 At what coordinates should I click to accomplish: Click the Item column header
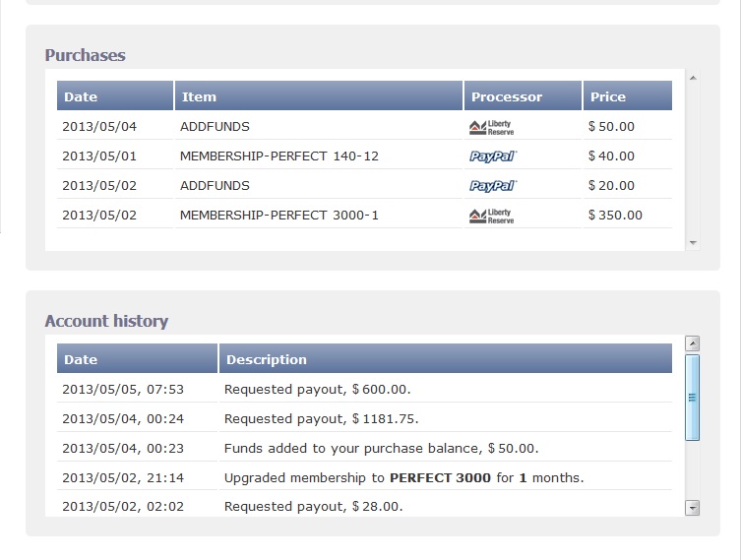[318, 96]
